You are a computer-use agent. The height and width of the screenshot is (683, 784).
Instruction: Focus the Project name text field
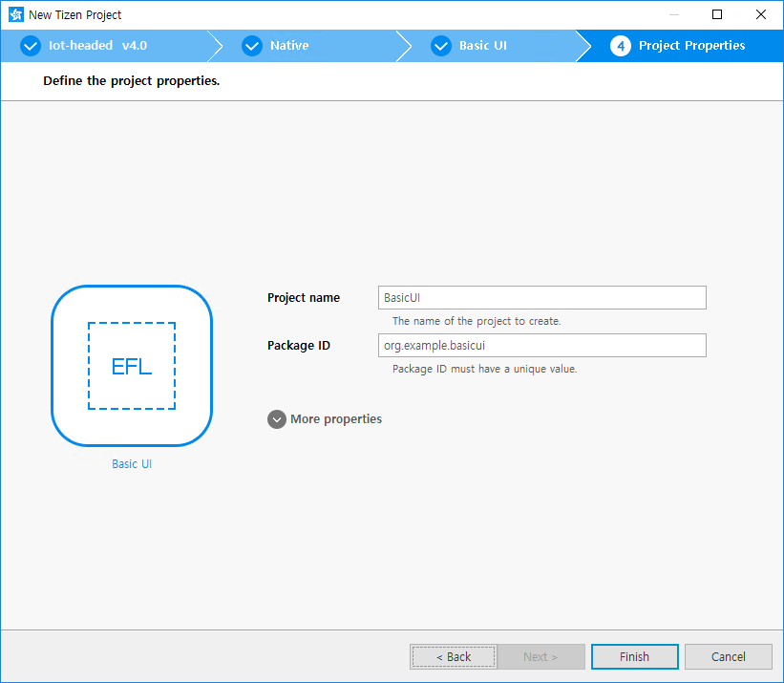point(541,298)
